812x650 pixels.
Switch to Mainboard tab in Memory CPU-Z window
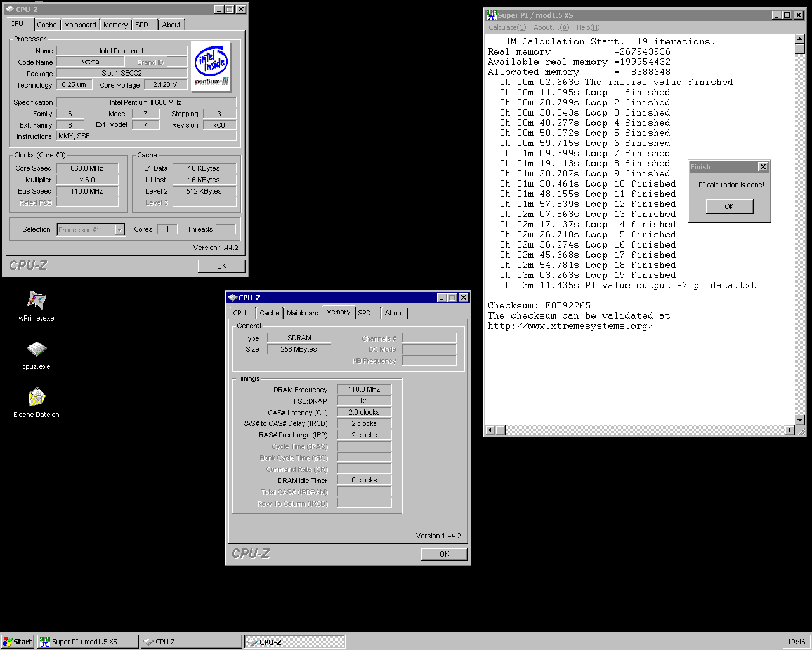(303, 313)
